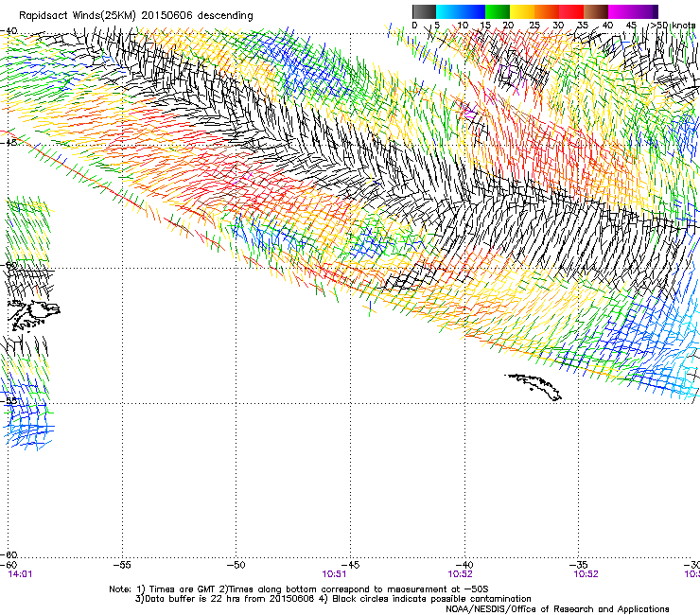Screen dimensions: 700x615
Task: Click the legend tick label '10'
Action: pos(463,26)
